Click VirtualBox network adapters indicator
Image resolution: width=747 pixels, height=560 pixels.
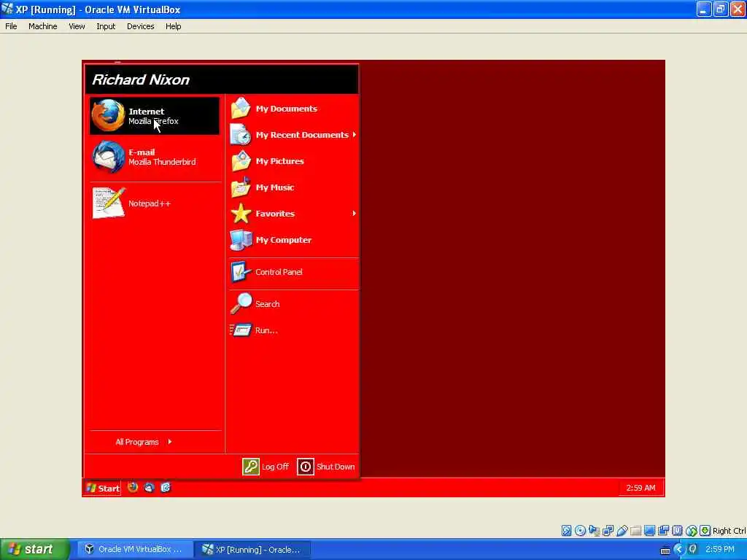point(608,531)
